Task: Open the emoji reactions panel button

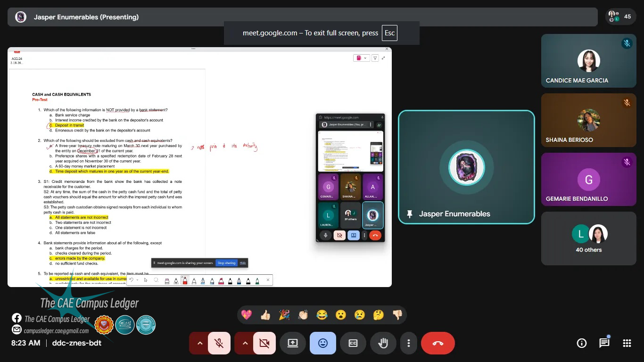Action: [x=323, y=343]
